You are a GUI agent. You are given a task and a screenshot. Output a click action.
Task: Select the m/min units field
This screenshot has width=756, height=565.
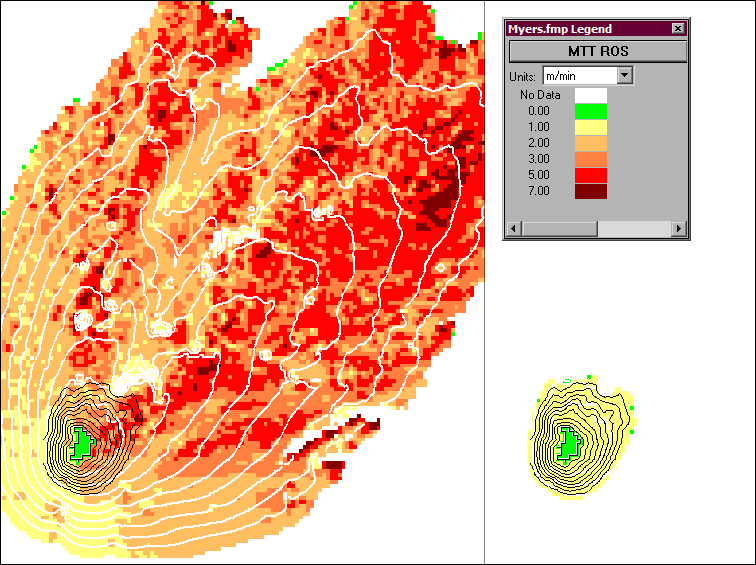click(580, 76)
